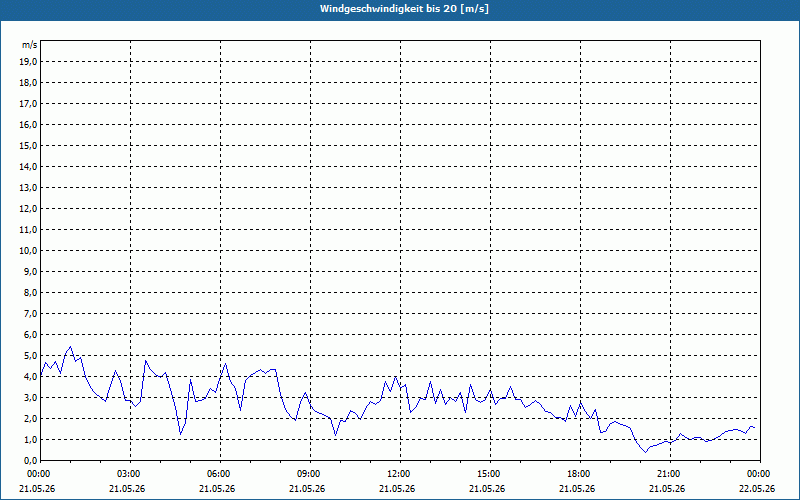Viewport: 800px width, 500px height.
Task: Select the '3,0' y-axis label
Action: (x=30, y=397)
